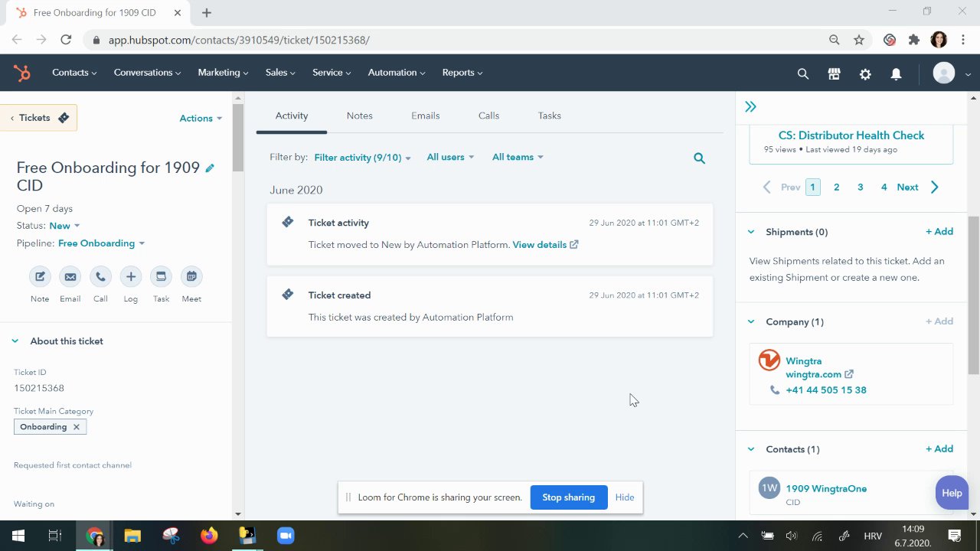This screenshot has width=980, height=551.
Task: Click the Task icon button
Action: (x=161, y=277)
